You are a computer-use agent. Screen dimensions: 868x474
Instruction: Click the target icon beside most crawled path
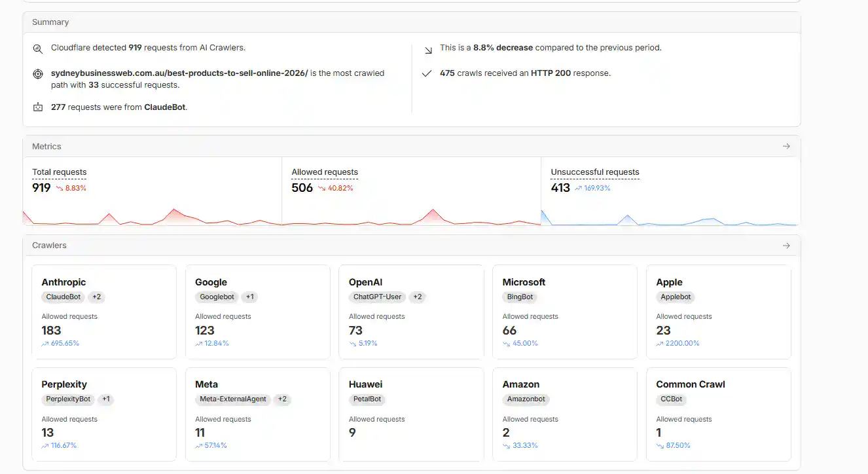point(38,74)
